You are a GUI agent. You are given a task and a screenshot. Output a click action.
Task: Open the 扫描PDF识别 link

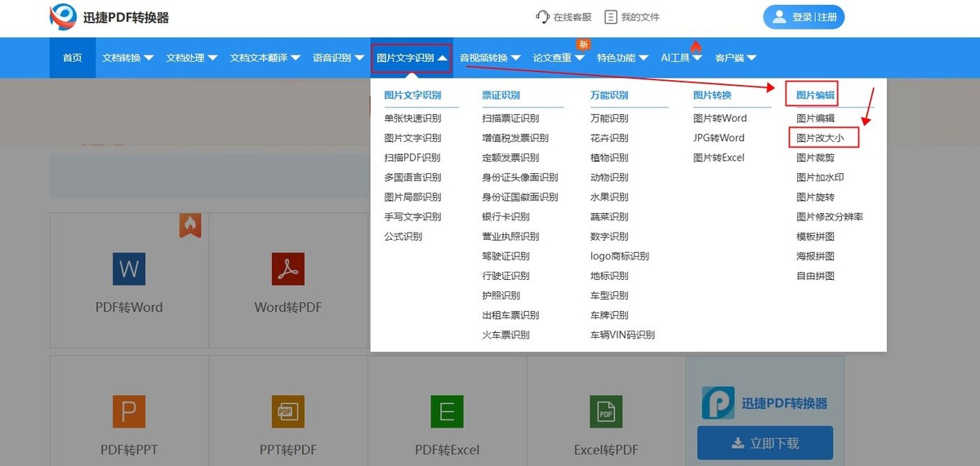pos(412,158)
